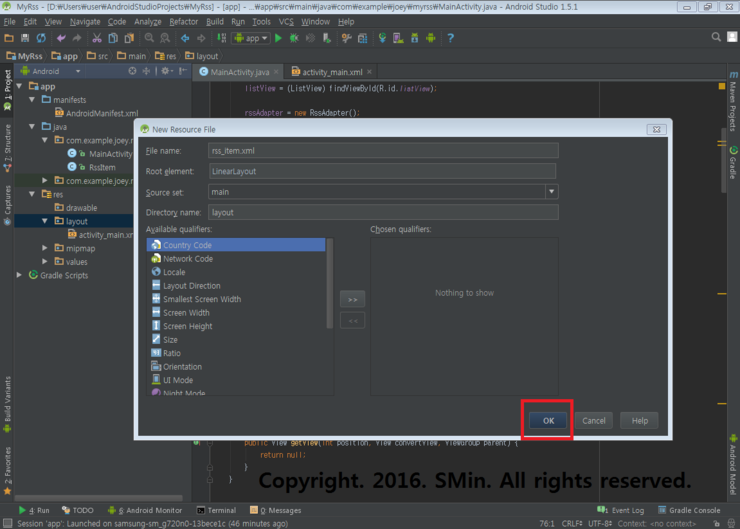Screen dimensions: 740x529
Task: Open the Navigate menu
Action: [x=85, y=22]
